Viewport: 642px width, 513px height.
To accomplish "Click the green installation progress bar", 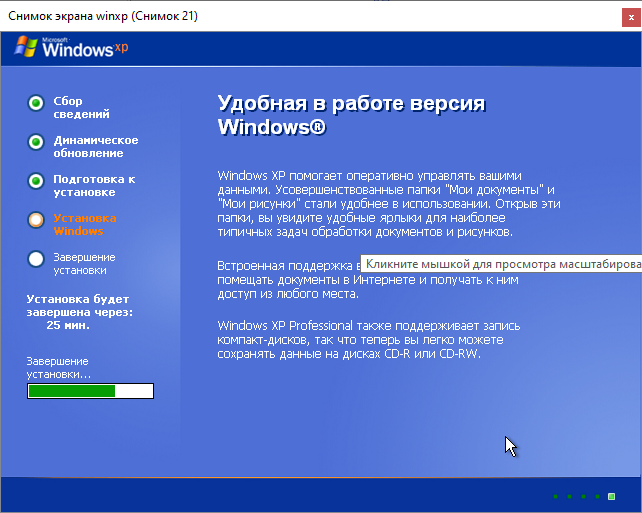I will coord(90,391).
